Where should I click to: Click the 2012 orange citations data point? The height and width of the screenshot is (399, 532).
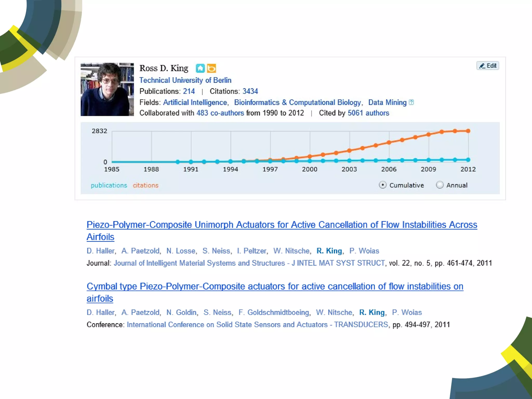(468, 131)
